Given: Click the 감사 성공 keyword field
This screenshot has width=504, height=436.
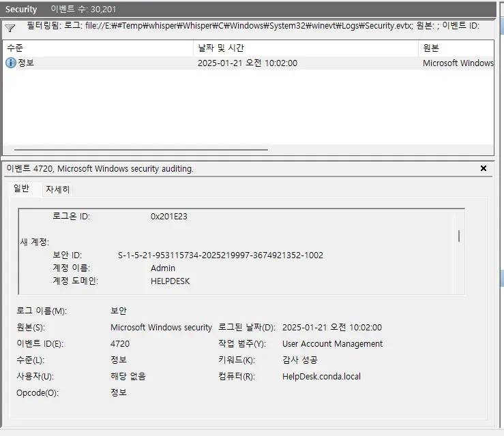Looking at the screenshot, I should (299, 360).
